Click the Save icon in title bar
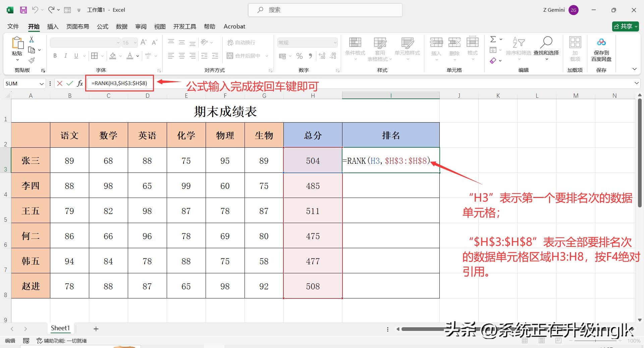 (23, 10)
